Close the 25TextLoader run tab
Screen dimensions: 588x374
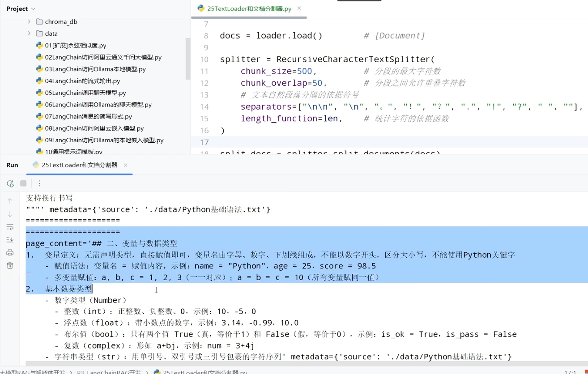pos(126,165)
